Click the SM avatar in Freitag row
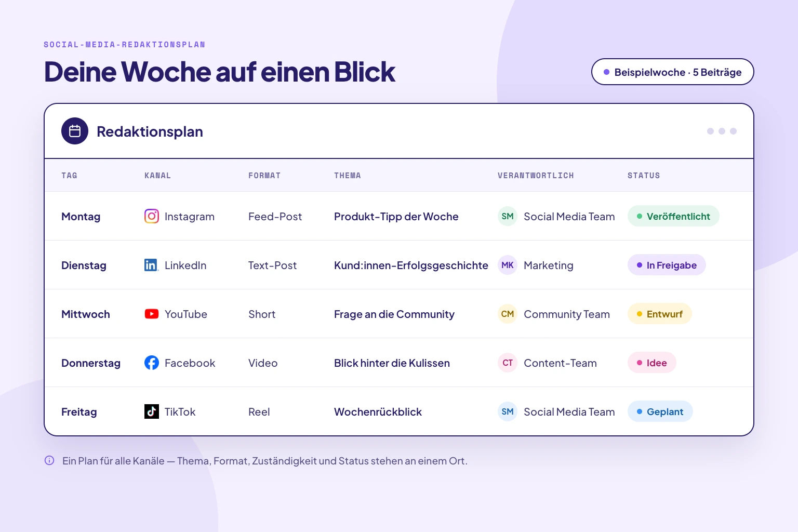The height and width of the screenshot is (532, 798). click(508, 411)
